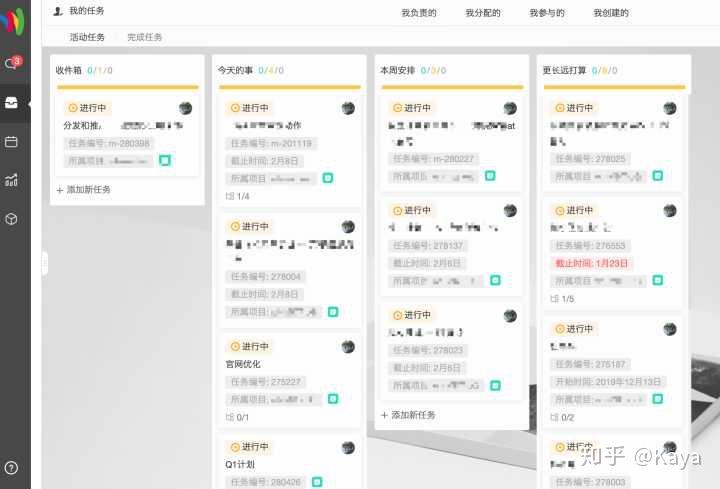Check the box on task m-201119
This screenshot has width=720, height=489.
[328, 178]
